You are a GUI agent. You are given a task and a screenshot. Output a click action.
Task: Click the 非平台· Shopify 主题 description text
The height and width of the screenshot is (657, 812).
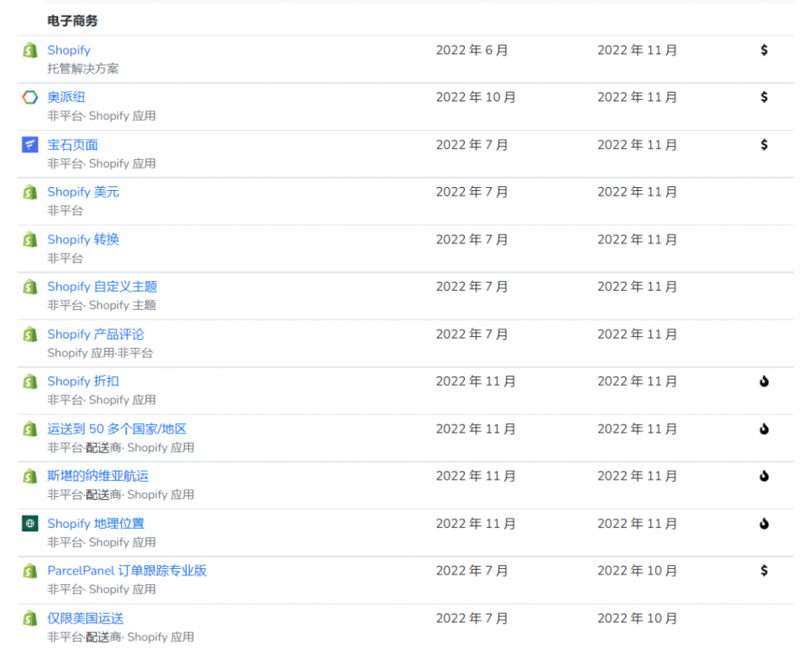pyautogui.click(x=101, y=305)
